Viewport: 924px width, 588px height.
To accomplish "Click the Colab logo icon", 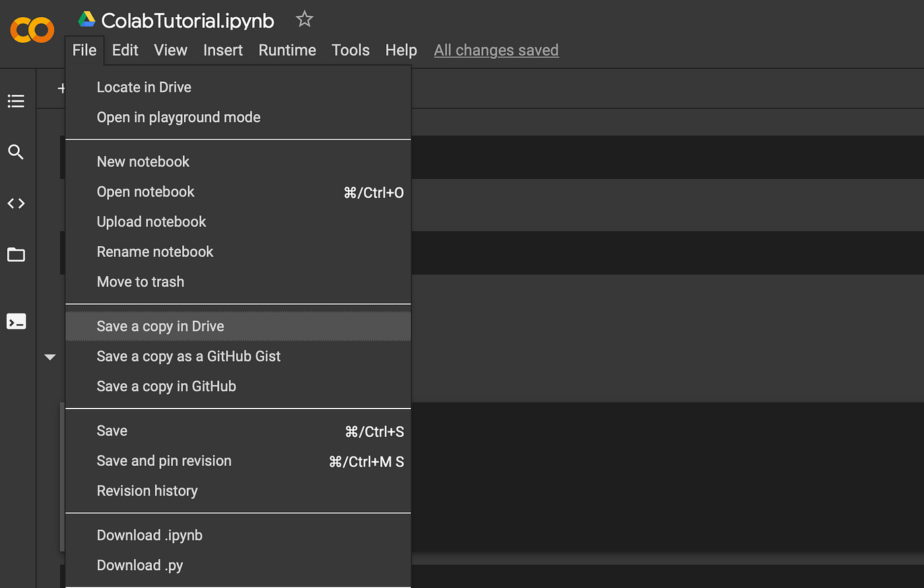I will tap(32, 30).
